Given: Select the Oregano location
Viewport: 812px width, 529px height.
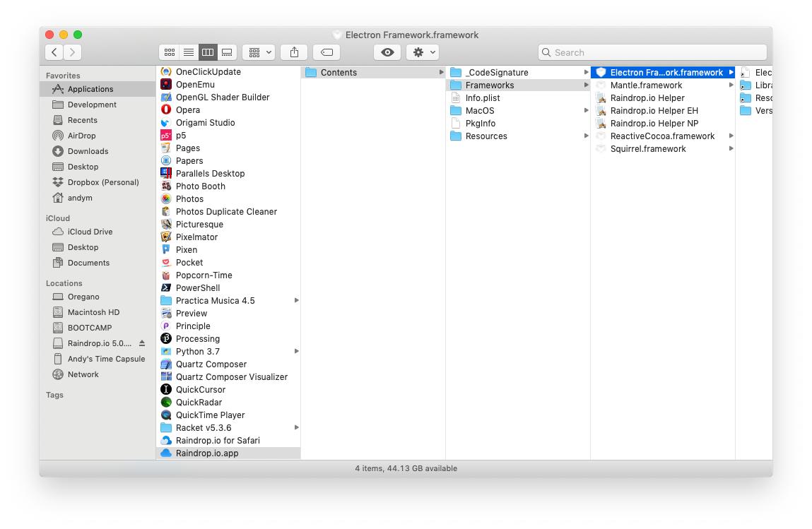Looking at the screenshot, I should [98, 297].
